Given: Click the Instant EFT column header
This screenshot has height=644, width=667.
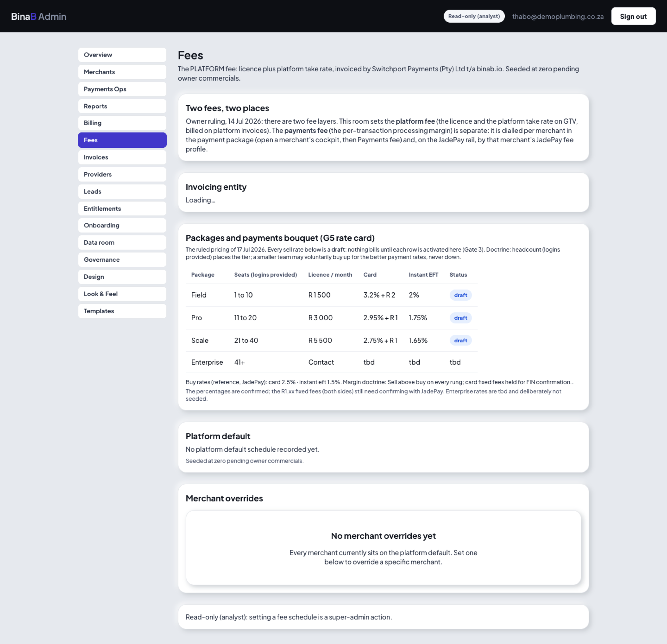Looking at the screenshot, I should 423,275.
